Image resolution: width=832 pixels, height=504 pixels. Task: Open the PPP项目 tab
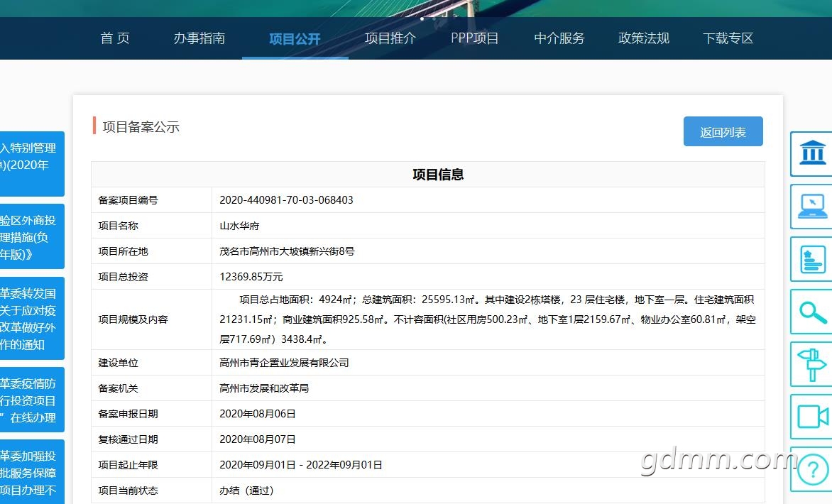point(474,38)
